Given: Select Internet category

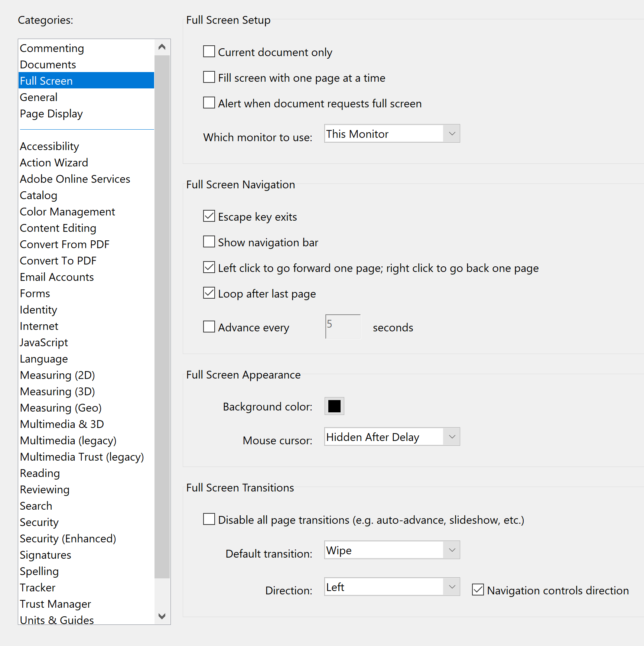Looking at the screenshot, I should tap(86, 326).
